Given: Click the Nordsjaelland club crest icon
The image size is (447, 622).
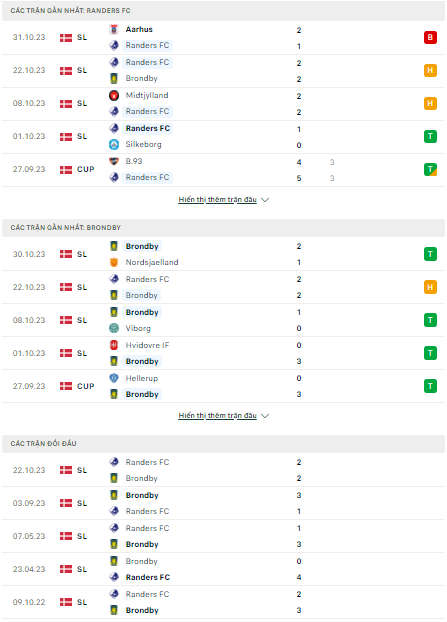Looking at the screenshot, I should 114,262.
